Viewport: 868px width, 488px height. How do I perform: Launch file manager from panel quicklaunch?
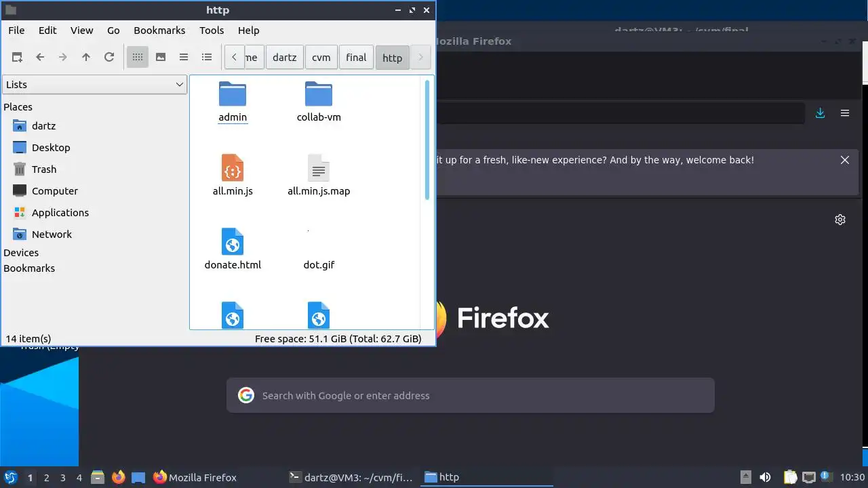[x=98, y=477]
